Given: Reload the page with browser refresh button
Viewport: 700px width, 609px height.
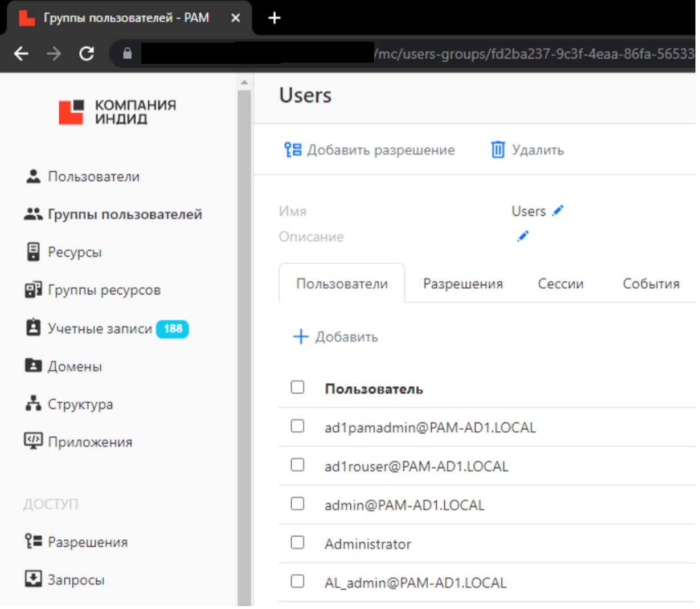Looking at the screenshot, I should tap(87, 54).
